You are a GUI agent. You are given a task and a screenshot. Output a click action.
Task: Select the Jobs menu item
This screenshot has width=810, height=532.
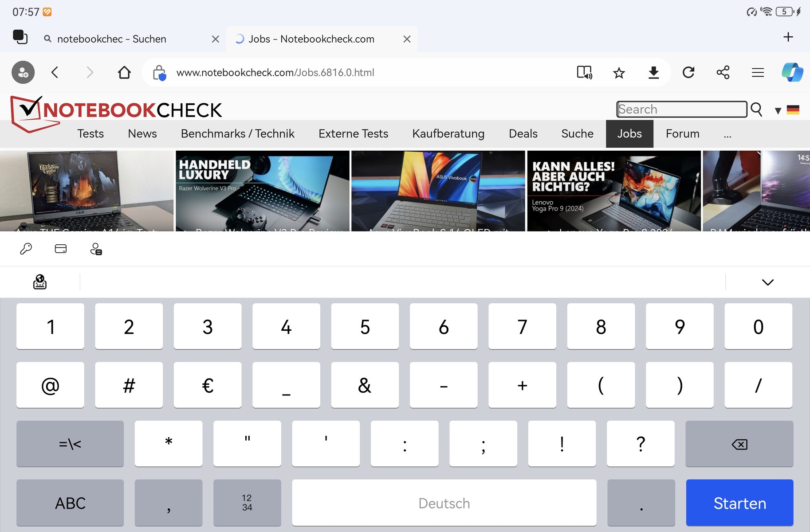pos(629,133)
